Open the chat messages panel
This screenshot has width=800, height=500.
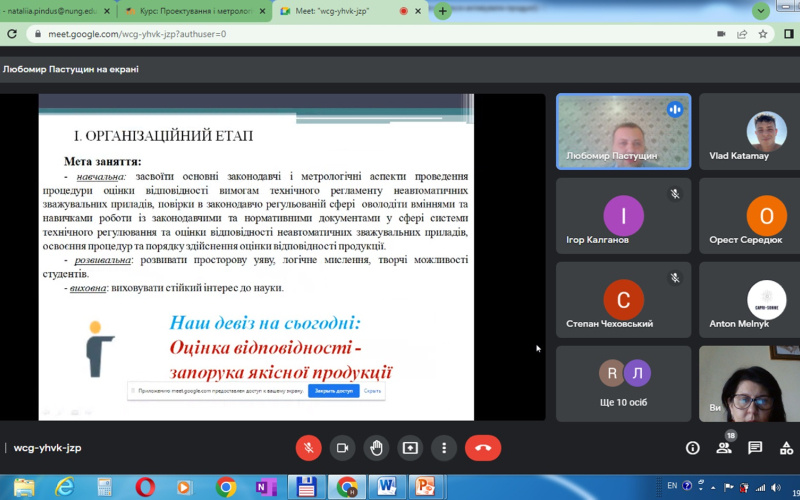point(755,448)
